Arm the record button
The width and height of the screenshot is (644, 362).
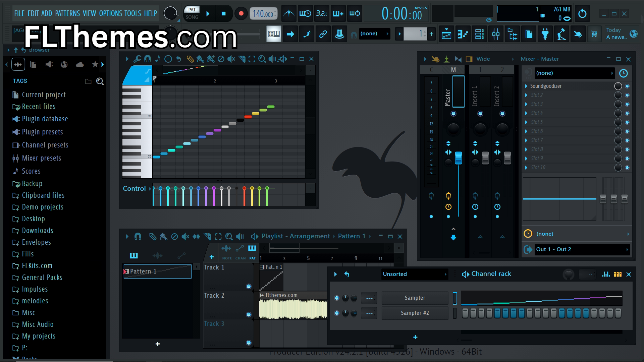click(241, 14)
